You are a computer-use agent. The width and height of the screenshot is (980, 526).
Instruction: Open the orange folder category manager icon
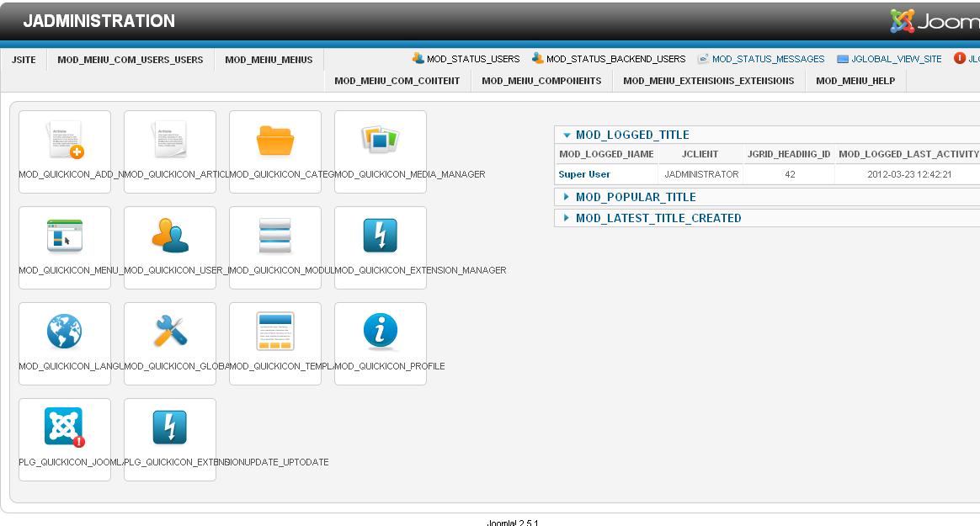(275, 140)
